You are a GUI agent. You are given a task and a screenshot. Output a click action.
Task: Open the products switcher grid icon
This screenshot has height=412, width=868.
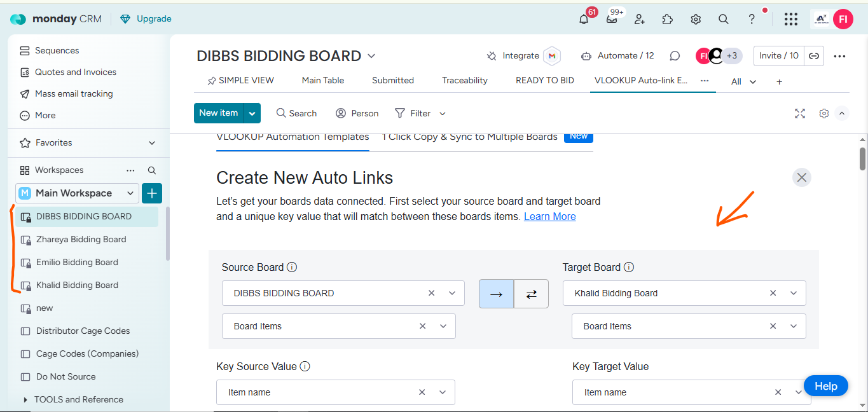pos(790,19)
